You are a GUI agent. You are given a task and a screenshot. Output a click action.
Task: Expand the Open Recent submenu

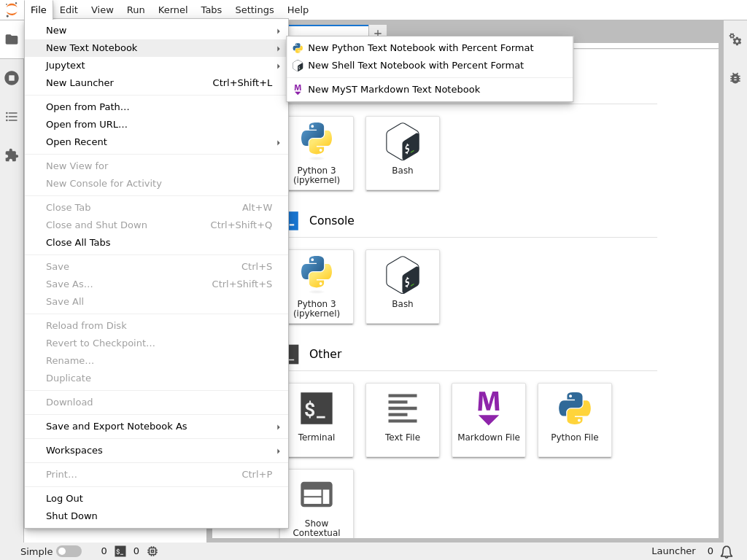click(x=156, y=142)
